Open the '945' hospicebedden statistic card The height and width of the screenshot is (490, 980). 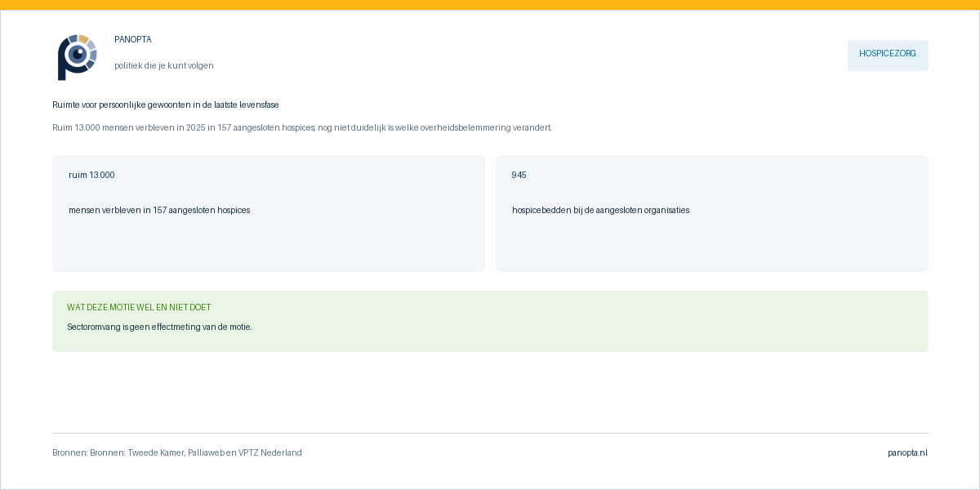point(712,213)
